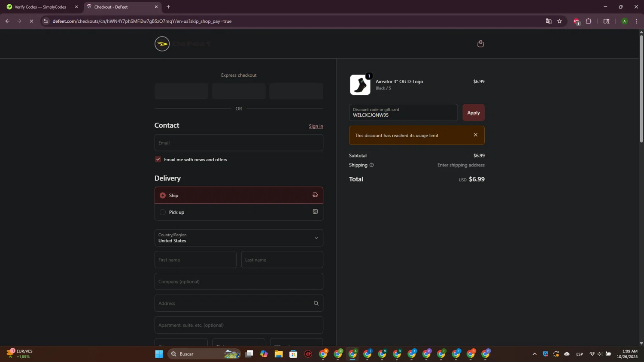
Task: Open the shopping bag cart icon
Action: [480, 44]
